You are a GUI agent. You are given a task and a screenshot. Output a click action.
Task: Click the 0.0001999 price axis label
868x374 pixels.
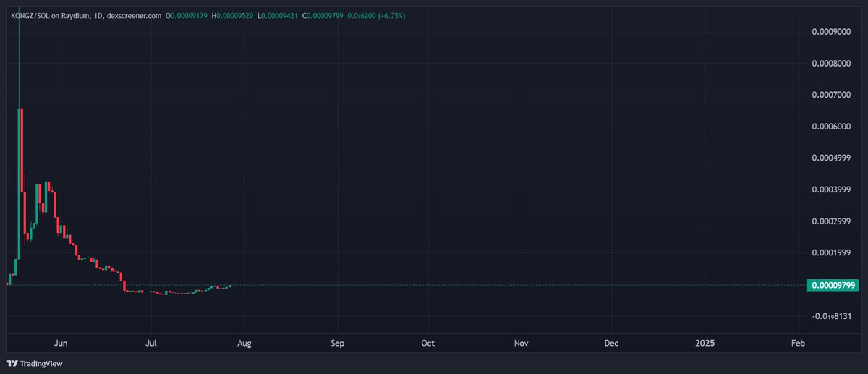pyautogui.click(x=831, y=252)
